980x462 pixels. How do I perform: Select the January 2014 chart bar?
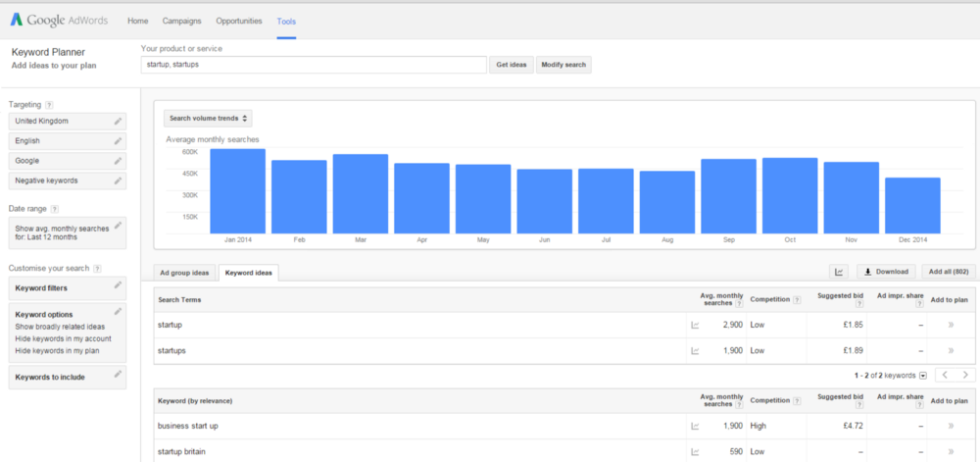pos(237,191)
